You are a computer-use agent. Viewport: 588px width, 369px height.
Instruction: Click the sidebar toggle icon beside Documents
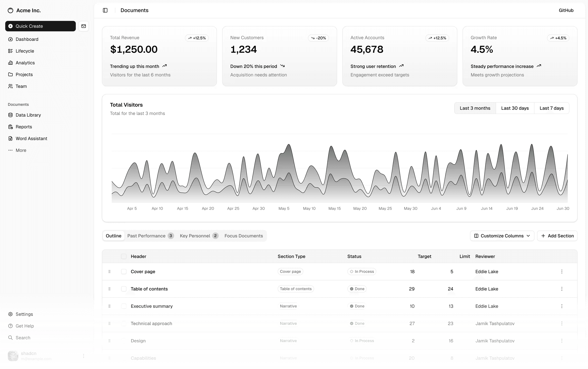click(105, 10)
